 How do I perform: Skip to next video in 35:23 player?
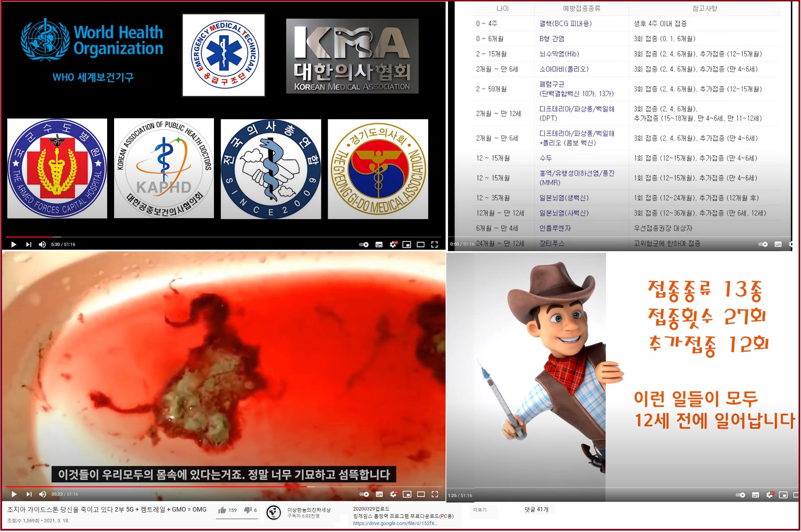point(29,495)
